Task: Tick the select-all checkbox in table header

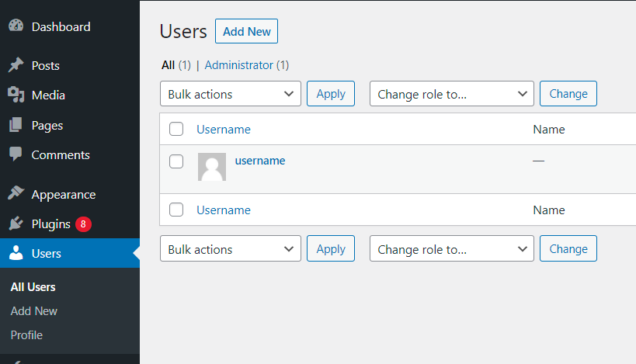Action: 176,130
